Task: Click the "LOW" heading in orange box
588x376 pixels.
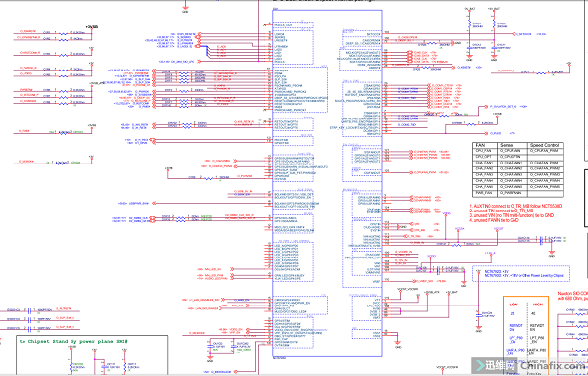Action: pyautogui.click(x=514, y=305)
